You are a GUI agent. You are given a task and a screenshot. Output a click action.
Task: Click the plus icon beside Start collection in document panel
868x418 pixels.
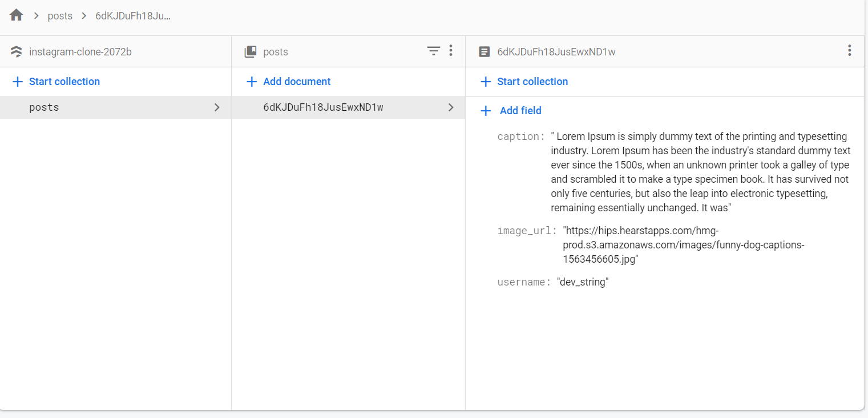486,82
